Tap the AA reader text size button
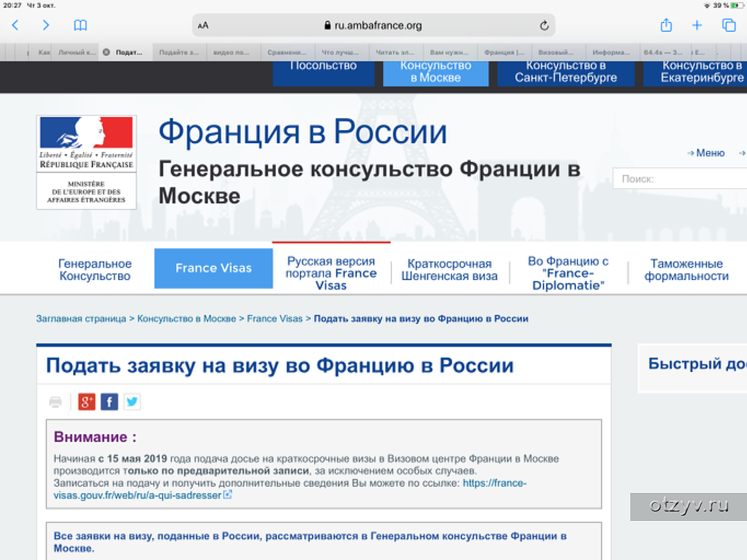 tap(203, 26)
